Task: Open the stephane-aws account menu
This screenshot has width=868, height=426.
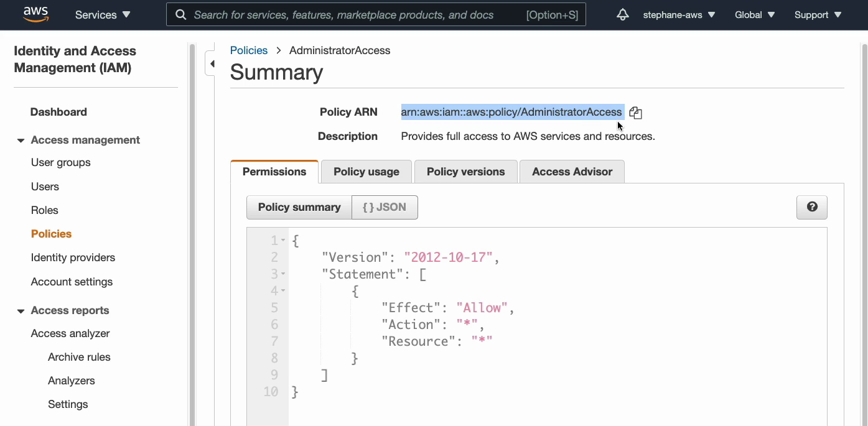Action: click(679, 15)
